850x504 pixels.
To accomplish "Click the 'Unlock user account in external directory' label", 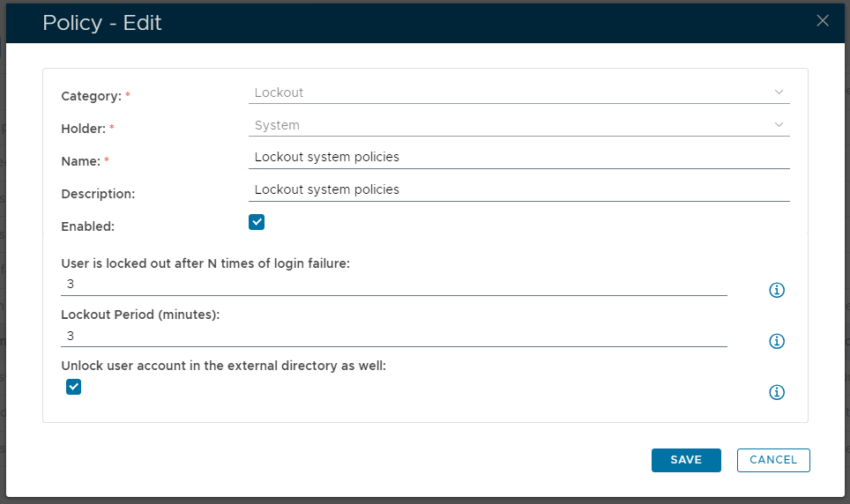I will tap(223, 366).
